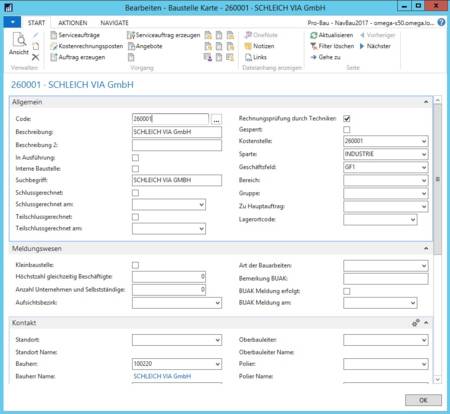Open Serviceaufträge in the ribbon

(x=75, y=35)
